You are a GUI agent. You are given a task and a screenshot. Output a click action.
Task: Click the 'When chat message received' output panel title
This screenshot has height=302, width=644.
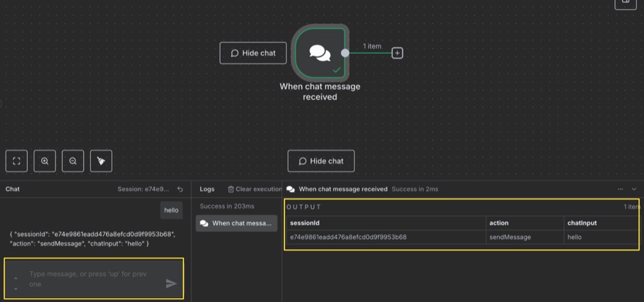[x=343, y=189]
